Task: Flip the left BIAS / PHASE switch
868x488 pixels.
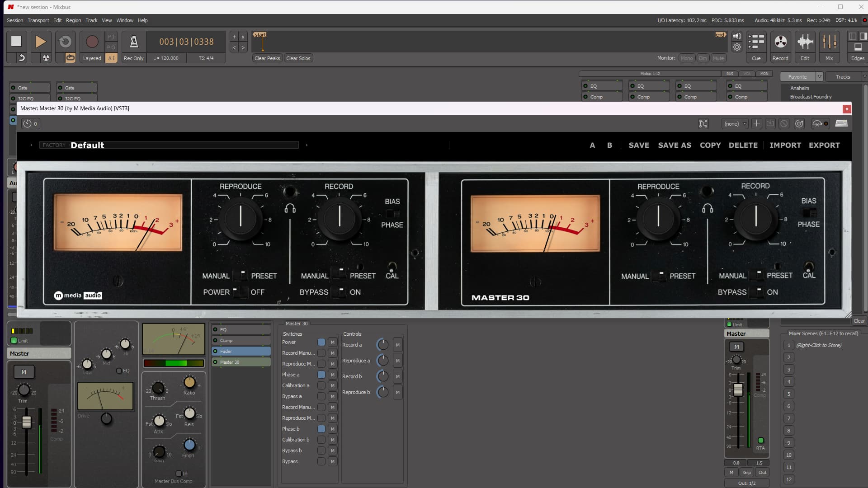Action: [392, 213]
